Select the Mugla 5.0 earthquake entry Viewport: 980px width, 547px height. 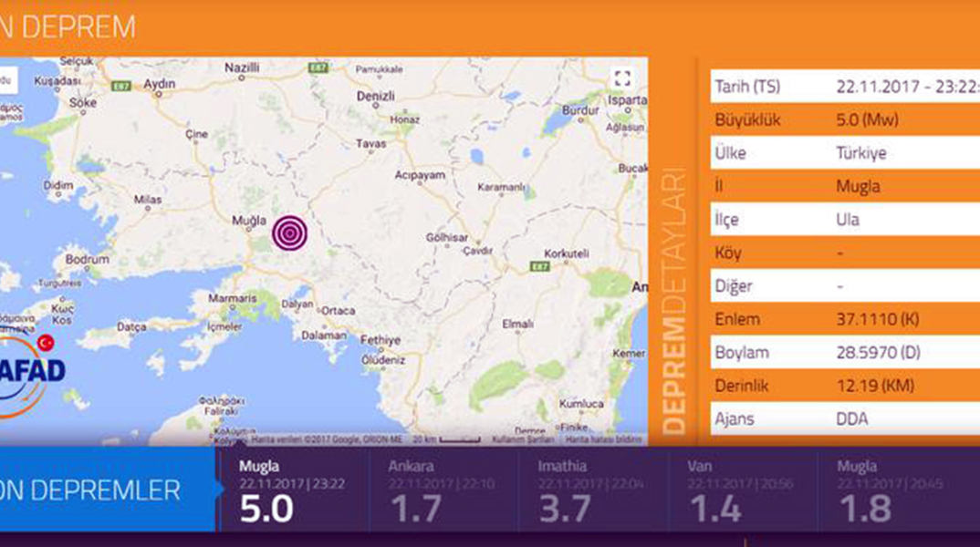(294, 490)
